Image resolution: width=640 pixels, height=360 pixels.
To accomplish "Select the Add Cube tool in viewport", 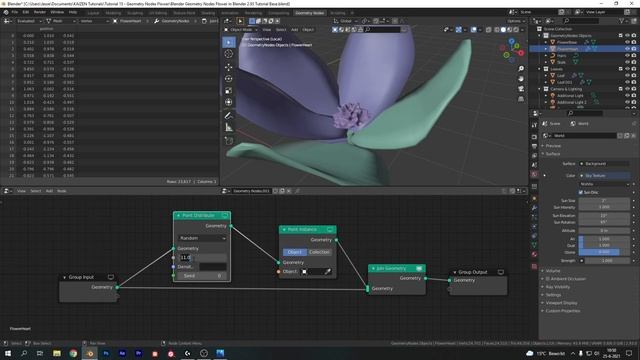I will pyautogui.click(x=229, y=141).
